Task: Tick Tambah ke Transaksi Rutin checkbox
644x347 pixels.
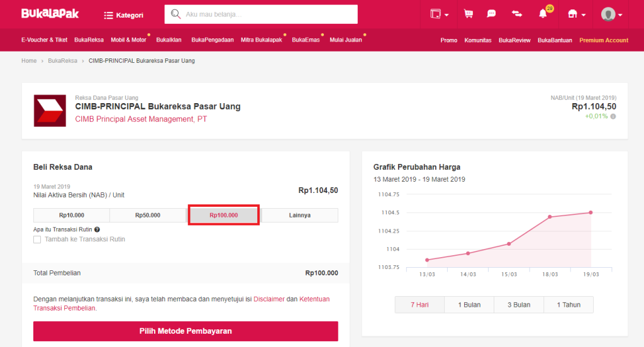Action: (37, 240)
